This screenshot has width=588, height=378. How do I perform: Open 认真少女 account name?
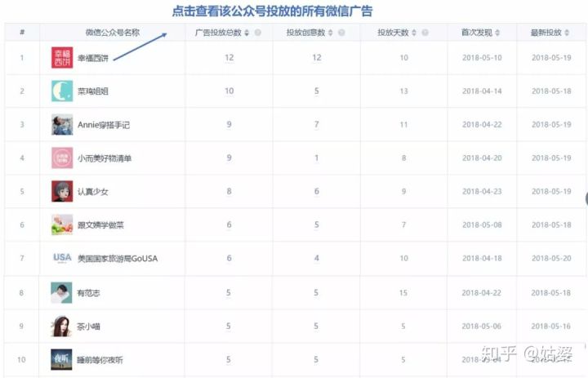click(x=93, y=192)
